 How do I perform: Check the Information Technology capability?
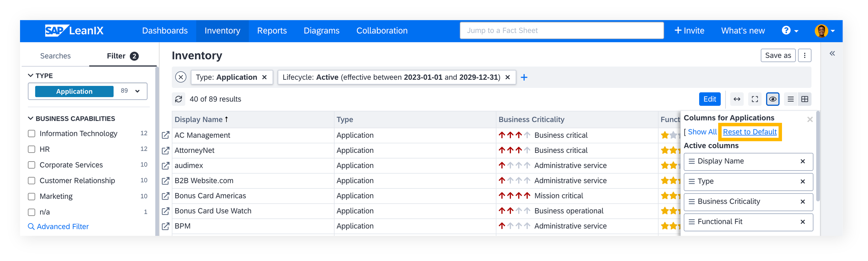[x=31, y=134]
